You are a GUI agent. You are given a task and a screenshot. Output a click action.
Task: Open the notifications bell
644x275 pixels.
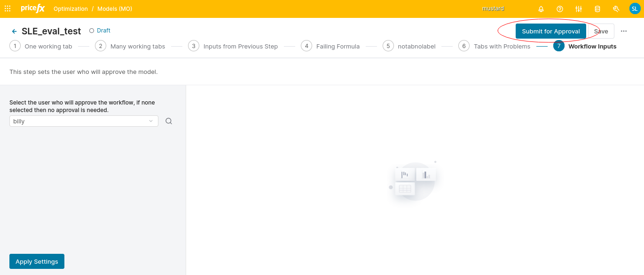[541, 9]
